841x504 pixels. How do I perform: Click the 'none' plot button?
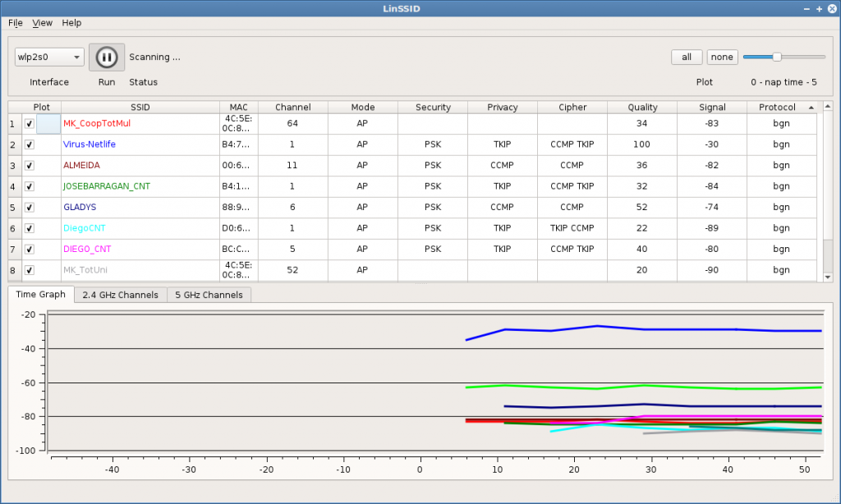[x=722, y=57]
